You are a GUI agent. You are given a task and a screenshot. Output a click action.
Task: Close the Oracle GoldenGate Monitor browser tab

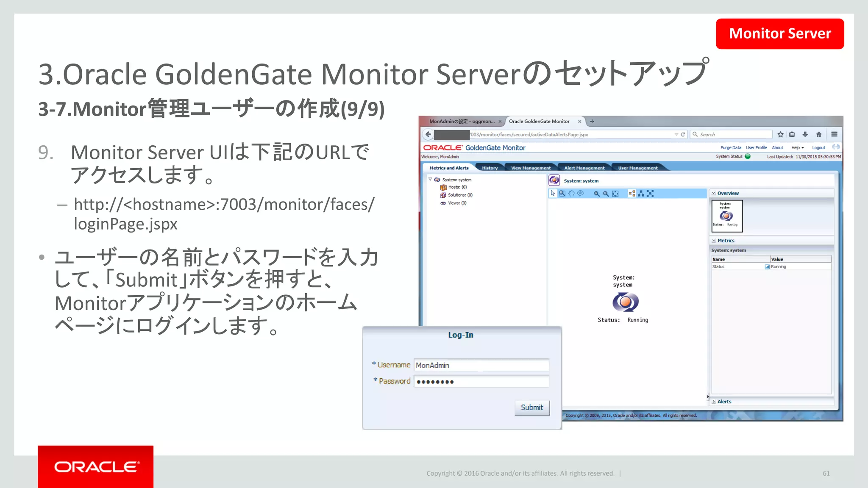pyautogui.click(x=579, y=122)
